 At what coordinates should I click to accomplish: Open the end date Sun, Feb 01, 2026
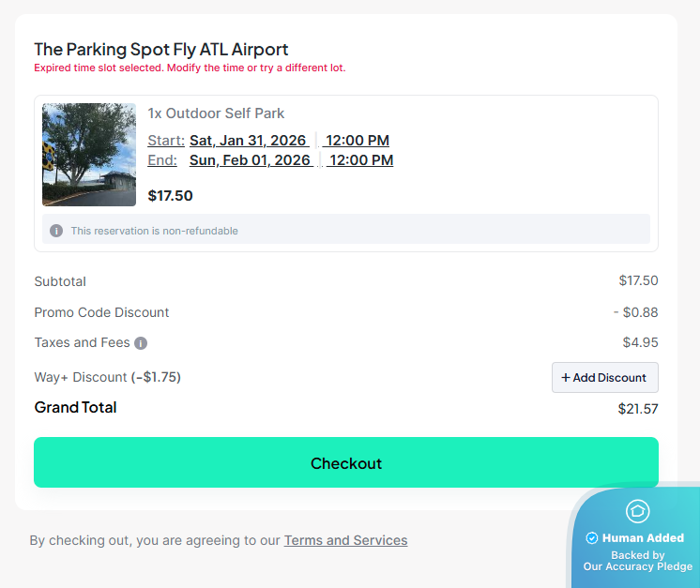(x=251, y=160)
